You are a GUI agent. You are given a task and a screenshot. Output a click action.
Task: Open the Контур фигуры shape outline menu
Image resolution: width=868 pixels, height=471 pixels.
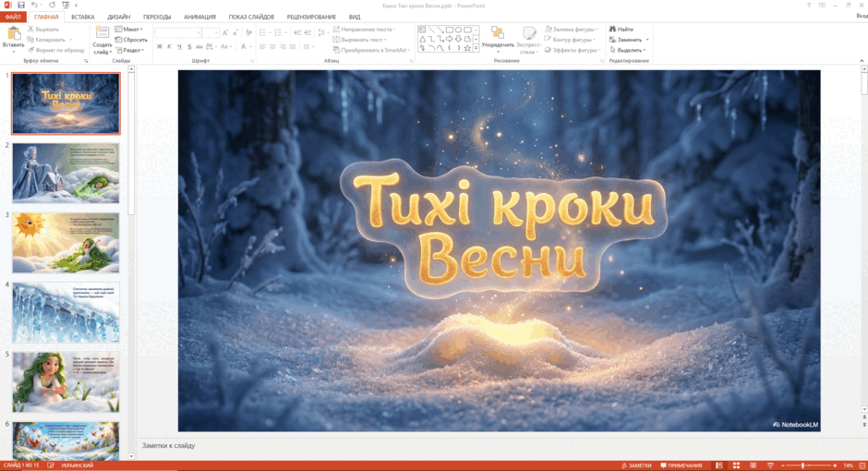570,40
